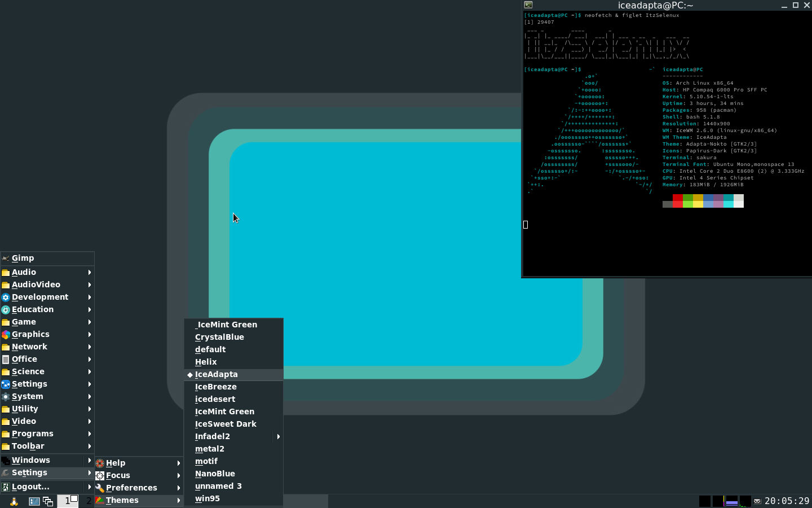The image size is (812, 508).
Task: Open the Help submenu lifebuoy entry
Action: point(139,463)
